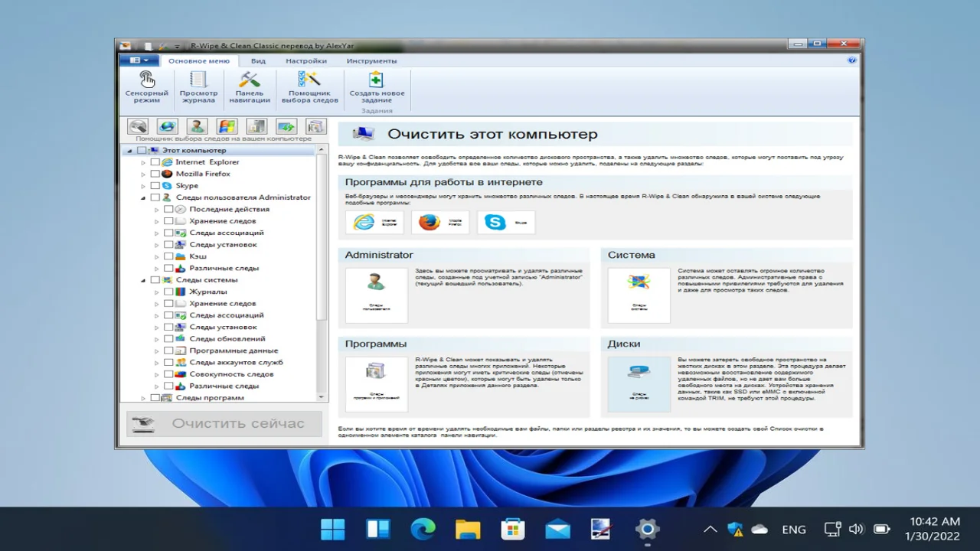Viewport: 980px width, 551px height.
Task: Tick the Следы обновлений checkbox
Action: click(x=168, y=338)
